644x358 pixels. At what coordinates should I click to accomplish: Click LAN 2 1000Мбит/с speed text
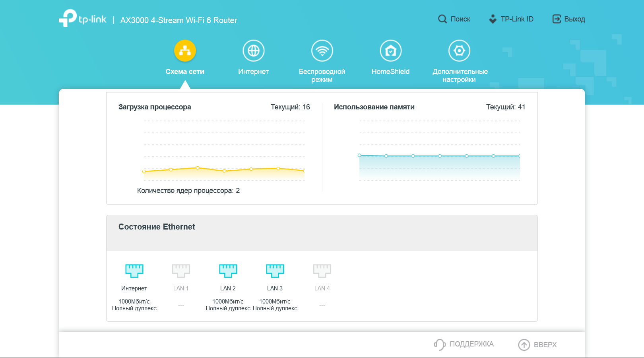pyautogui.click(x=228, y=302)
